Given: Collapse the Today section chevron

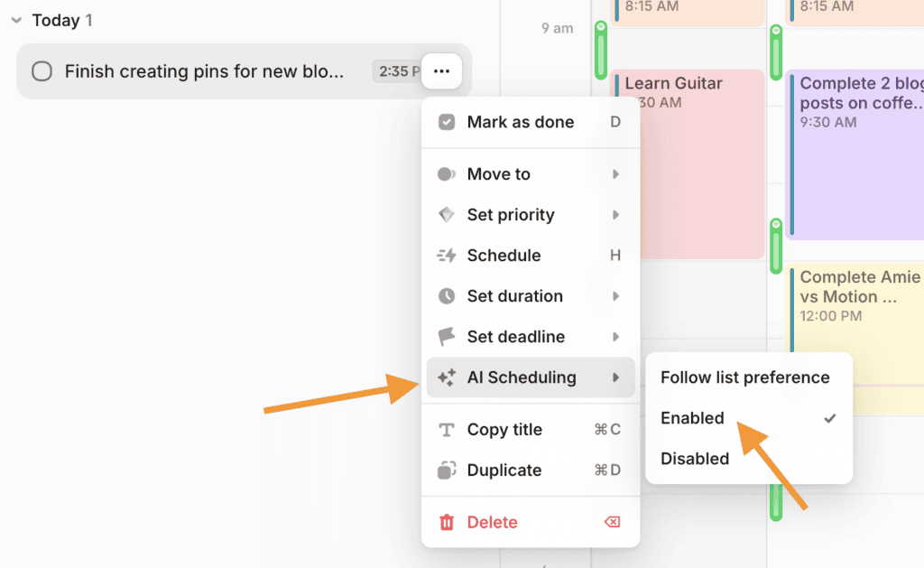Looking at the screenshot, I should point(16,20).
